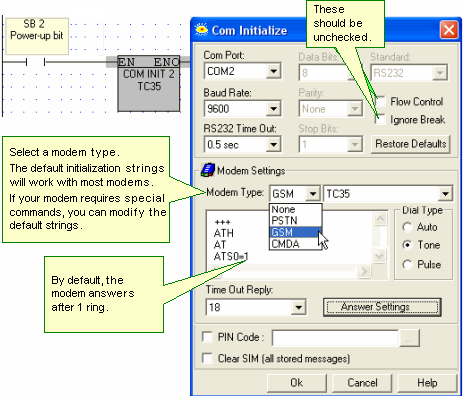Image resolution: width=464 pixels, height=398 pixels.
Task: Select the Pulse dial type
Action: tap(407, 264)
